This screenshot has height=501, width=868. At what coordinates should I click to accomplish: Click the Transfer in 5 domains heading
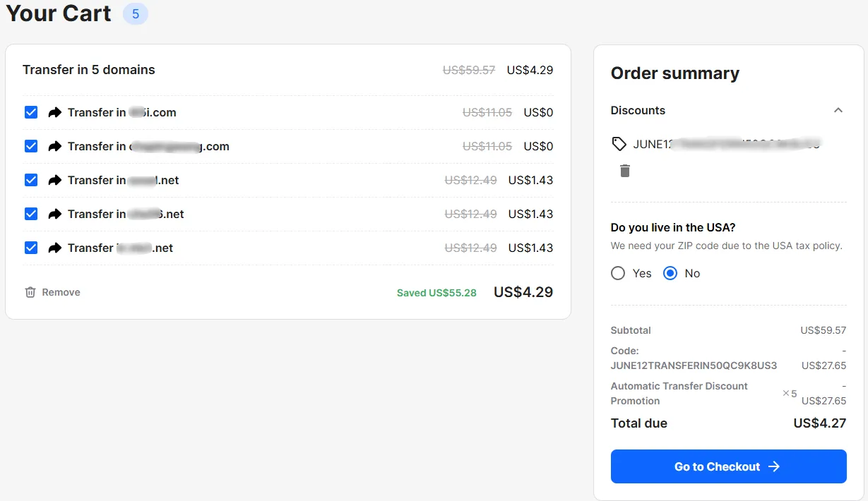coord(89,70)
